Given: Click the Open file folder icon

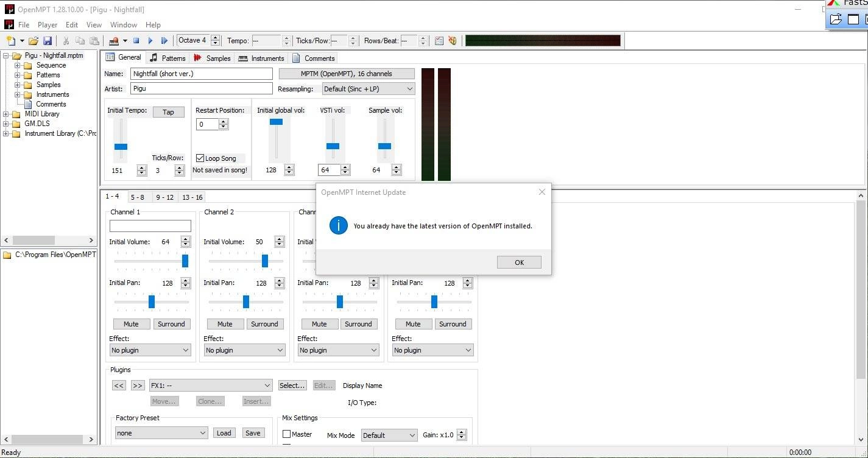Looking at the screenshot, I should click(x=34, y=41).
